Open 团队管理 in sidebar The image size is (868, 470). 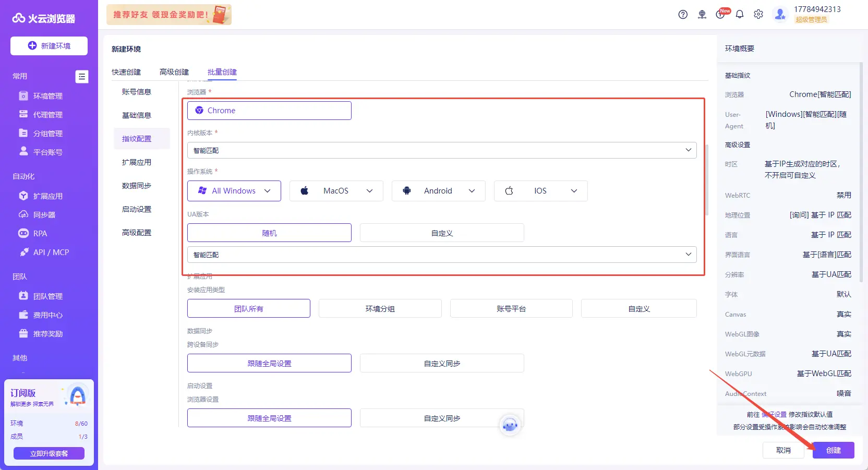point(49,296)
